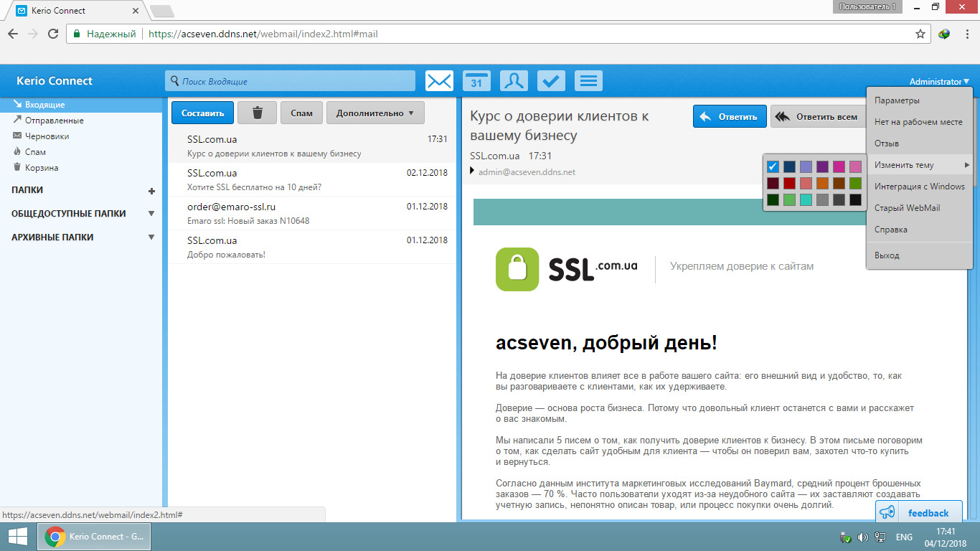Click the magnifier icon in search box
Viewport: 980px width, 551px height.
pos(174,81)
